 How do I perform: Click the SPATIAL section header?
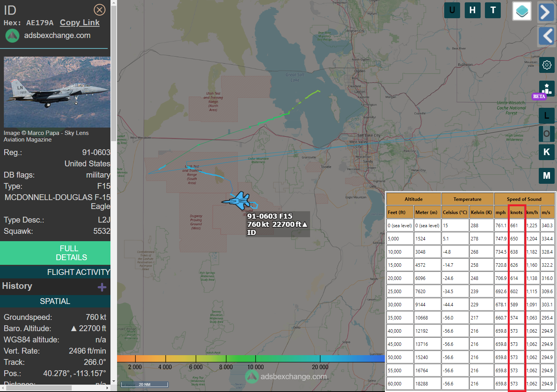[55, 301]
